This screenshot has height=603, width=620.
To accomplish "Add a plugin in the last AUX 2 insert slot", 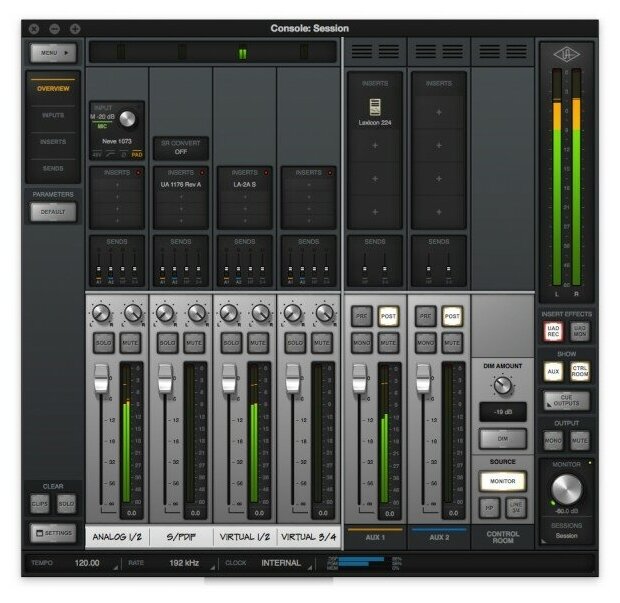I will point(439,212).
